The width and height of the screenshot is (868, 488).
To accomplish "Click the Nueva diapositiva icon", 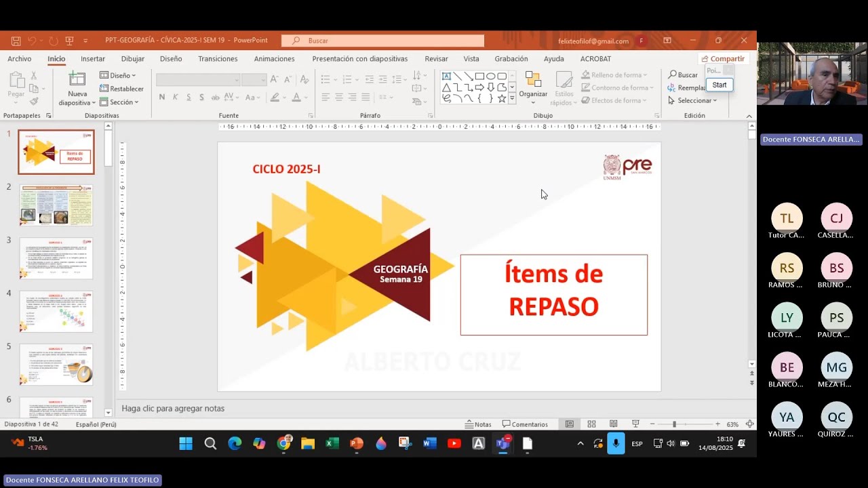I will pyautogui.click(x=77, y=79).
